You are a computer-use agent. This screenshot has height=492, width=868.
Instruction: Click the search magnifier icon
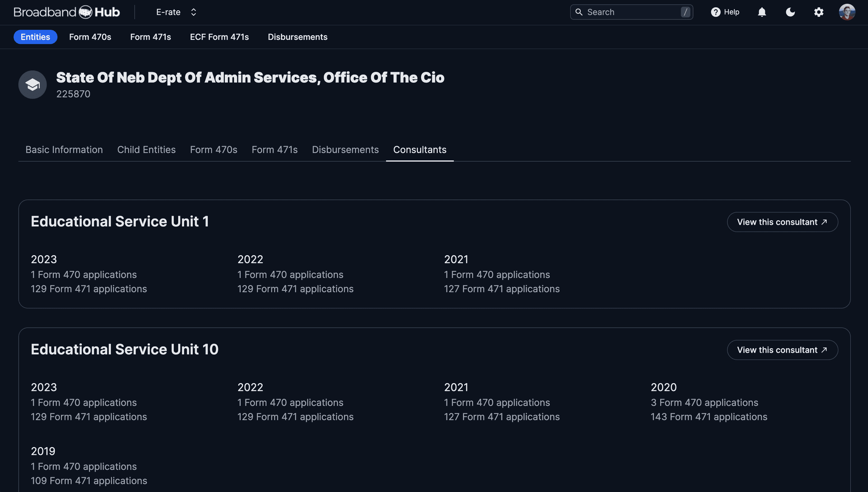coord(579,12)
